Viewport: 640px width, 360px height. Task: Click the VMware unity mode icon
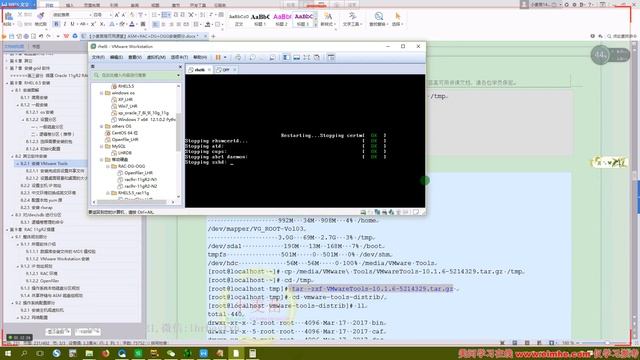(317, 57)
